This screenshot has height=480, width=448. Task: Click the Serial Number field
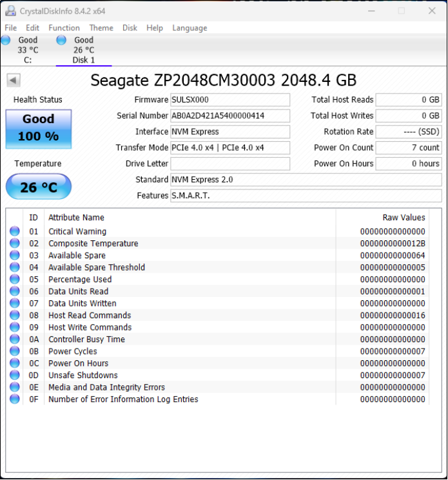click(x=230, y=115)
